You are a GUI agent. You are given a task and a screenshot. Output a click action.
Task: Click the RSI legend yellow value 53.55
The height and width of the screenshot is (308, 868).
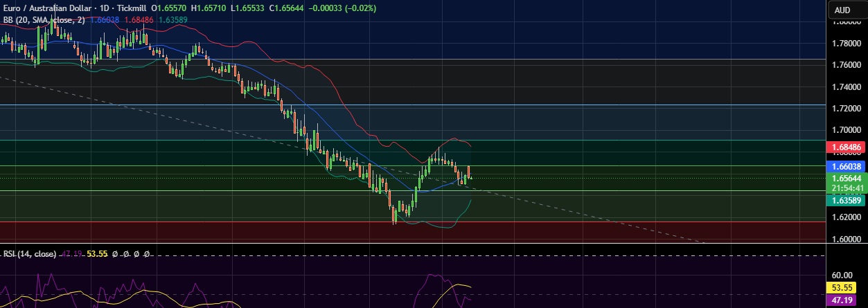coord(98,254)
